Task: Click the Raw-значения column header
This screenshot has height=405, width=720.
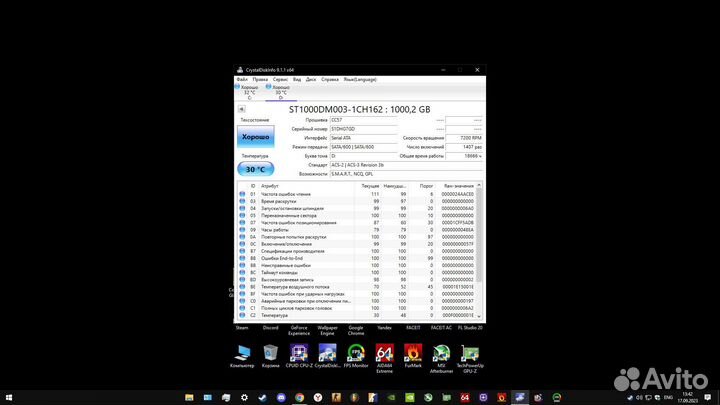Action: tap(458, 186)
